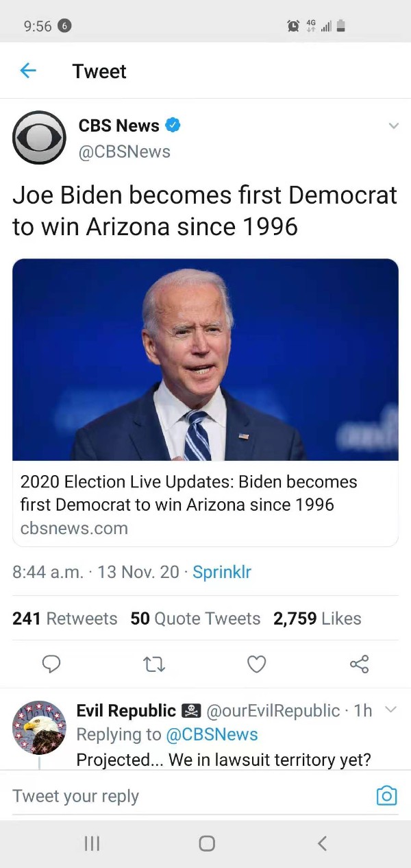Tap the Android recent apps button
The image size is (411, 868).
92,843
